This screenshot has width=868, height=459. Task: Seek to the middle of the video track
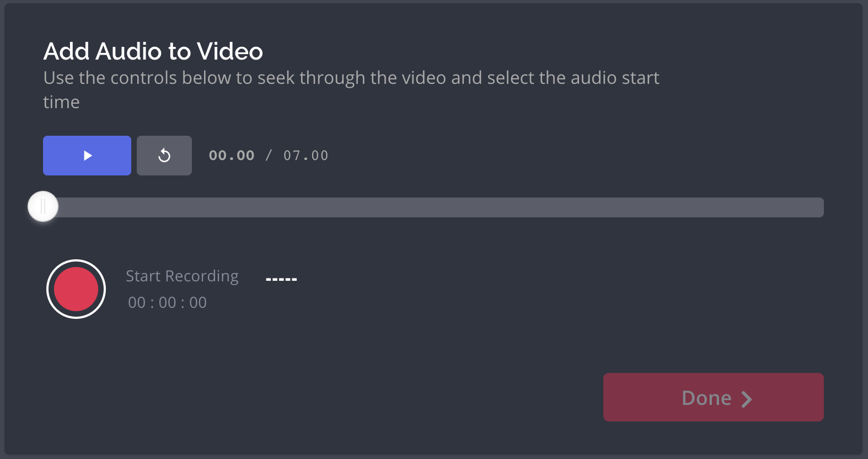pyautogui.click(x=433, y=207)
